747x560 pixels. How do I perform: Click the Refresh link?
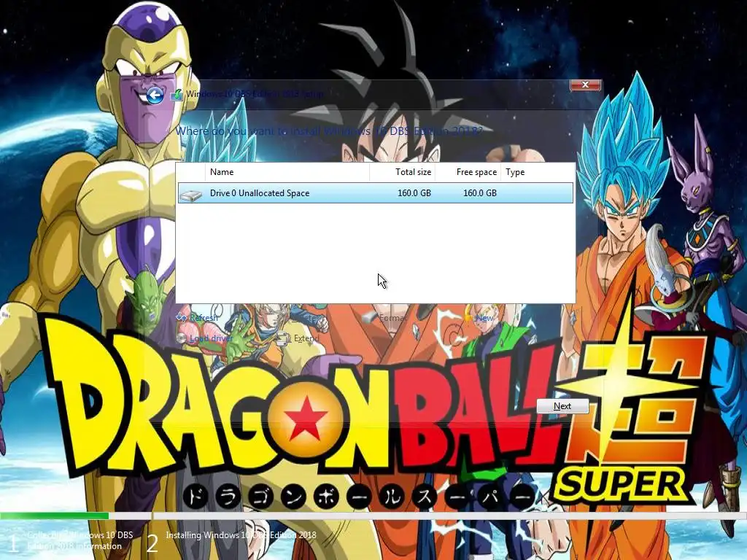pyautogui.click(x=204, y=318)
